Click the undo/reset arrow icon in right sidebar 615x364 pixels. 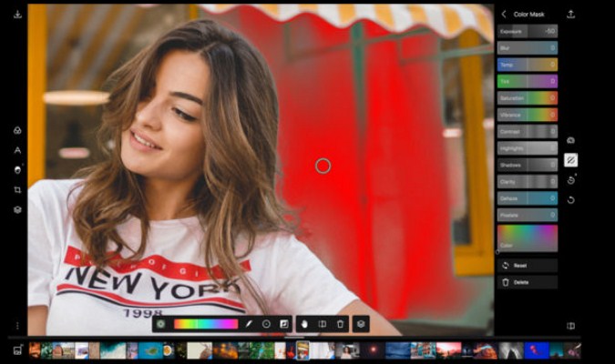[x=570, y=200]
